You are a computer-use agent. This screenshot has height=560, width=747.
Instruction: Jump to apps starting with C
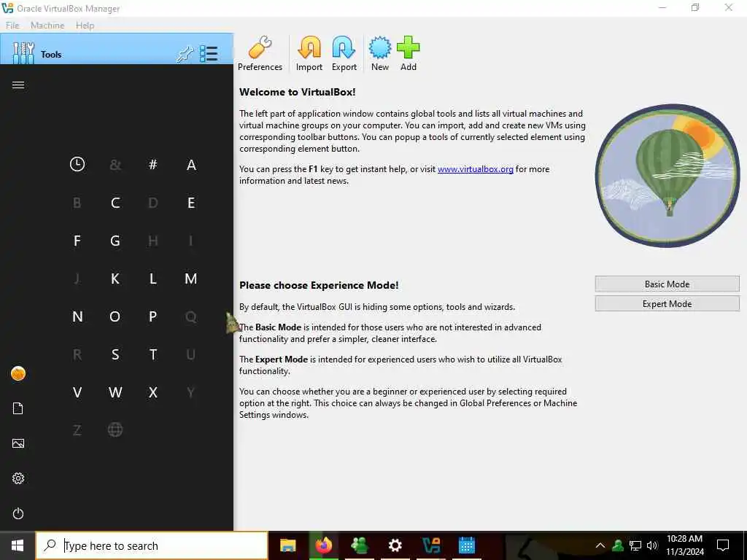pos(115,203)
